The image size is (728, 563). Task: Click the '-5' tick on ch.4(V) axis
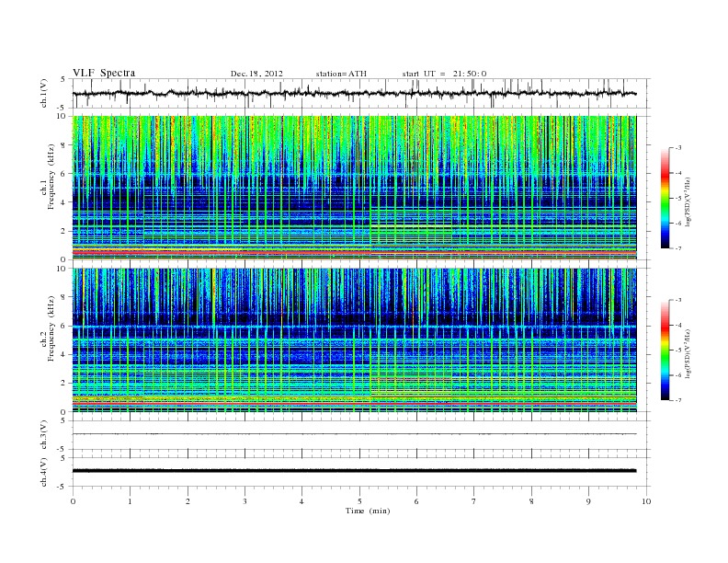63,487
